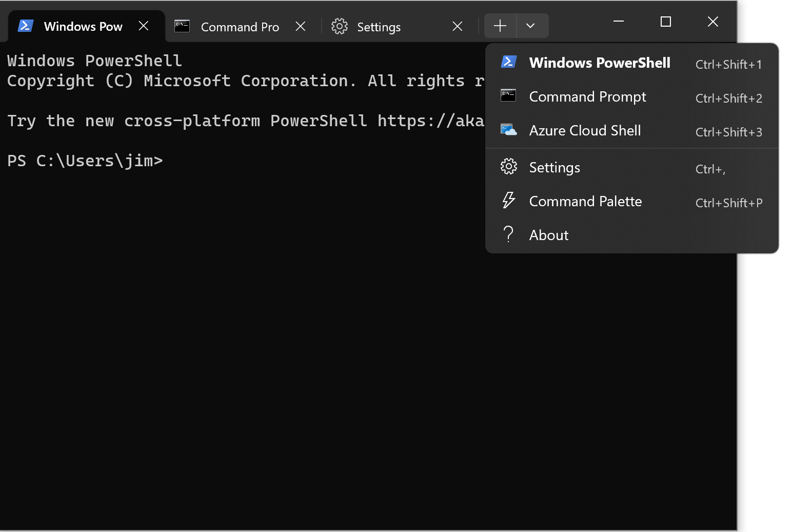Click the Command Prompt icon on the second tab
Image resolution: width=792 pixels, height=532 pixels.
point(182,26)
